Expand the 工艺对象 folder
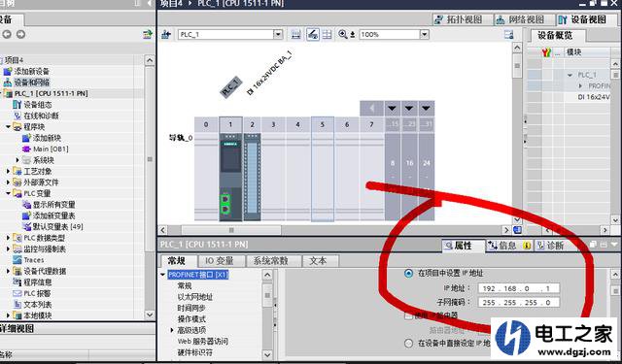Viewport: 622px width, 364px height. (9, 171)
